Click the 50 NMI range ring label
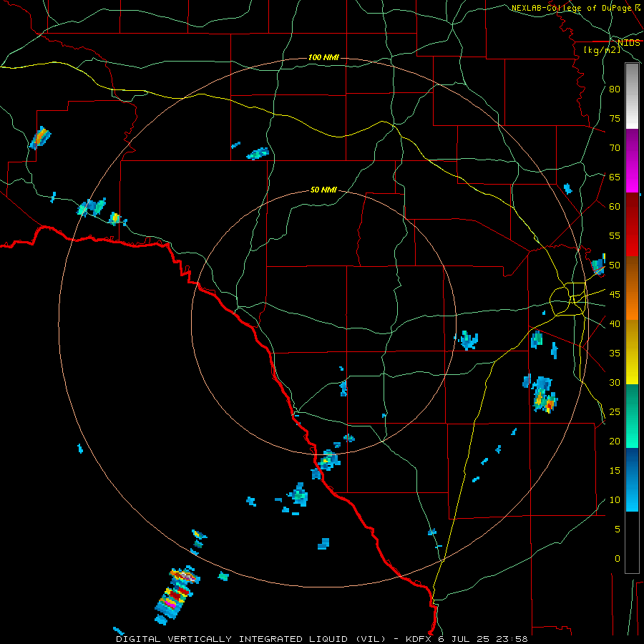The height and width of the screenshot is (644, 644). tap(323, 190)
